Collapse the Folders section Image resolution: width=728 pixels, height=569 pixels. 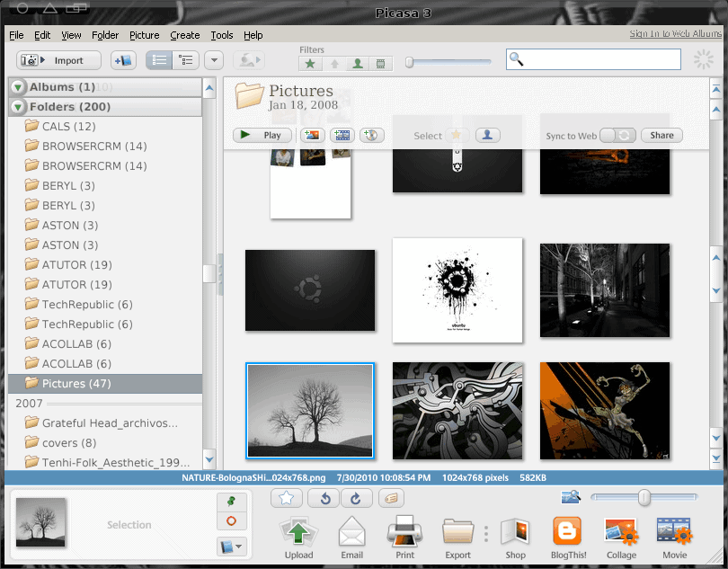click(18, 107)
